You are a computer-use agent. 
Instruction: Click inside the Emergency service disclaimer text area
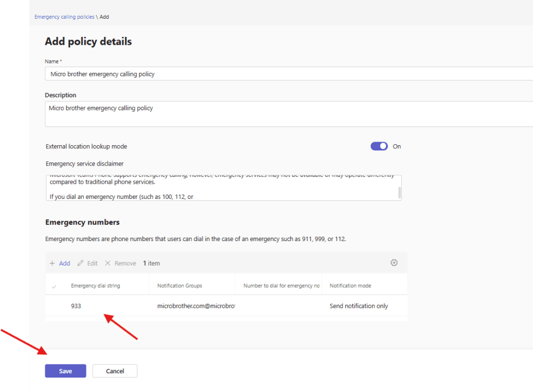[219, 188]
